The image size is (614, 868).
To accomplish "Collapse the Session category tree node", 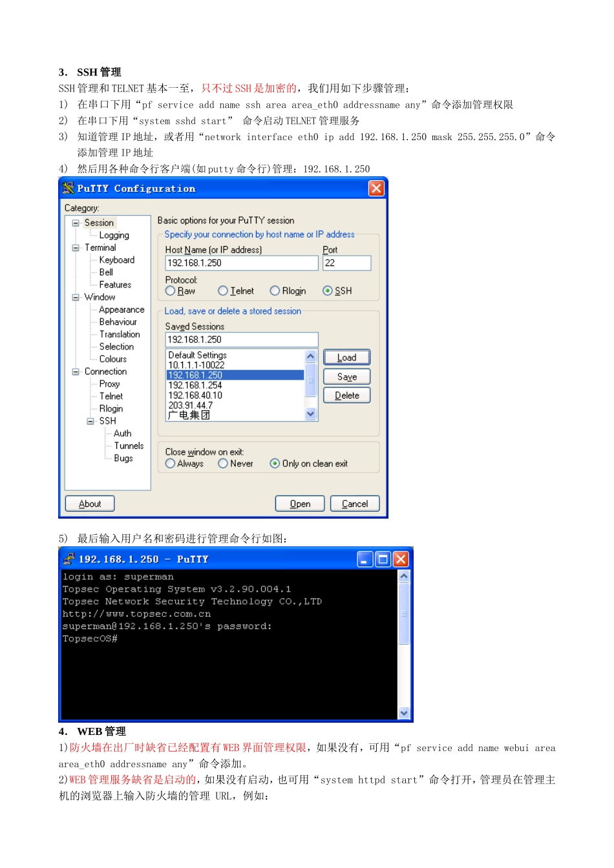I will (x=76, y=223).
